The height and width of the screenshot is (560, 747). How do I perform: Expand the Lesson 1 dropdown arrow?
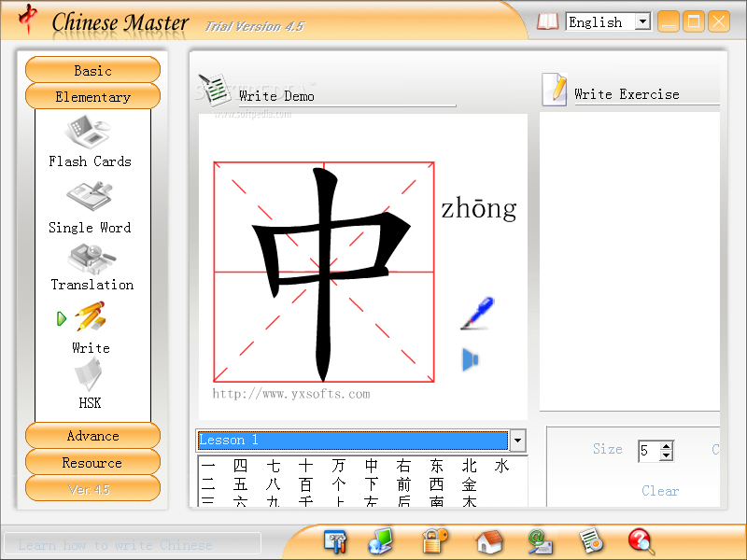coord(517,440)
